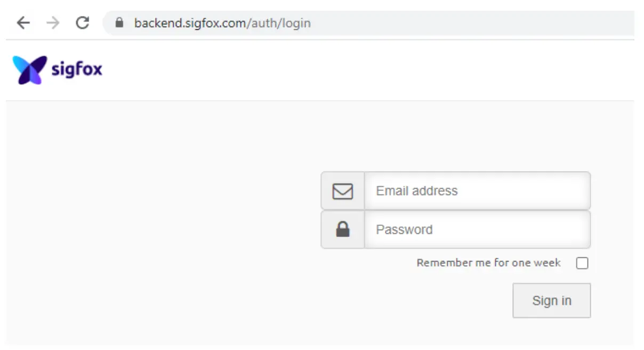This screenshot has width=644, height=350.
Task: Click the padlock icon beside Password field
Action: click(343, 230)
